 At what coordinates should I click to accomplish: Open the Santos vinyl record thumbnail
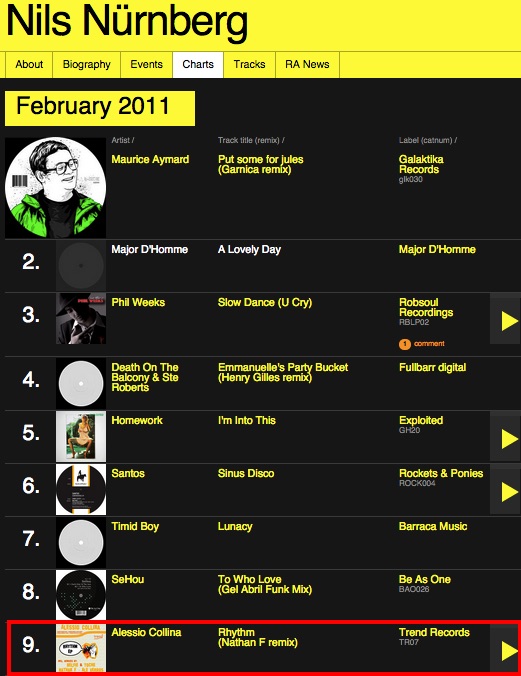pos(81,489)
